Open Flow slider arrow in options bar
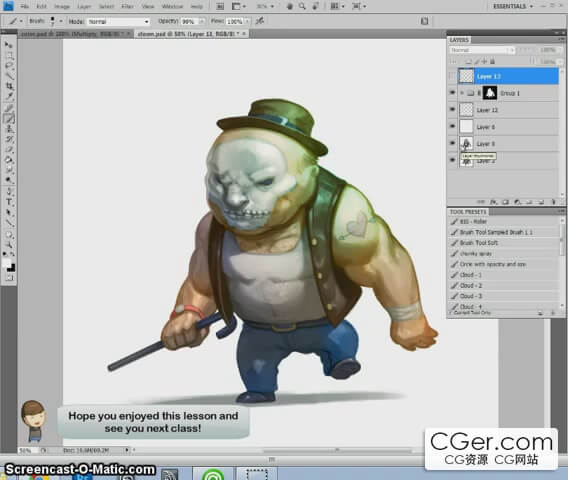This screenshot has width=568, height=480. 247,22
